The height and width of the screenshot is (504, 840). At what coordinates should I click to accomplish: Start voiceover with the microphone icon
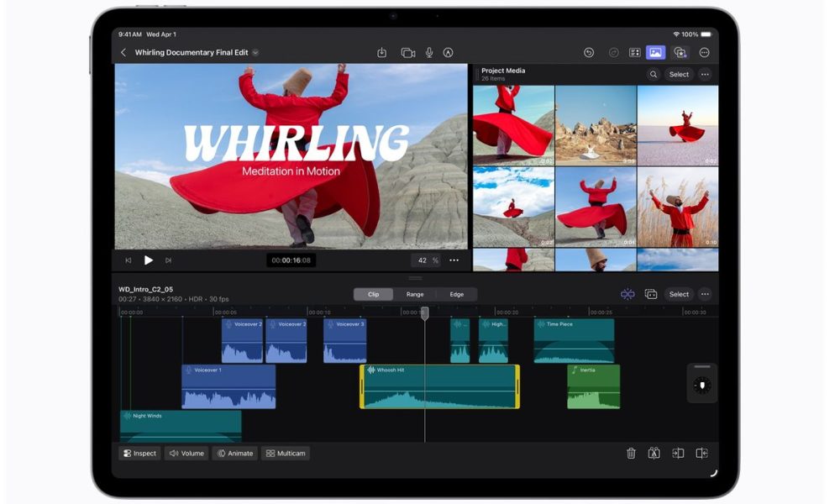coord(429,52)
